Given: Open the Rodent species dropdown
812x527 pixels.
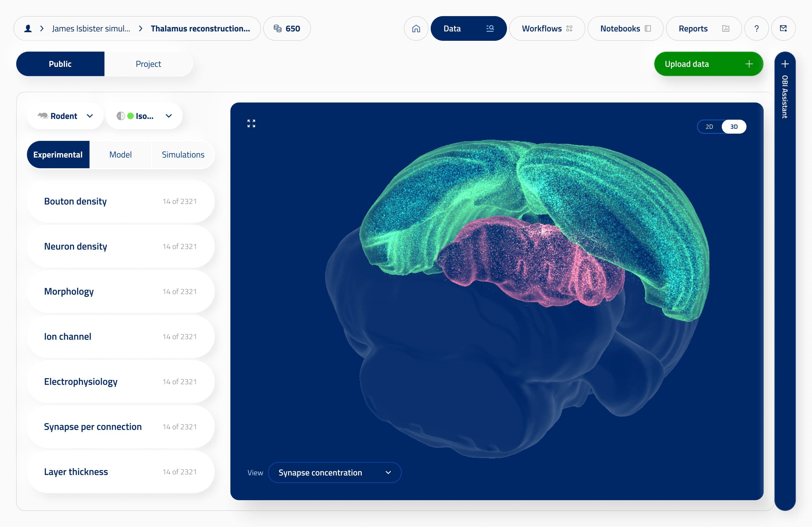Looking at the screenshot, I should pyautogui.click(x=65, y=116).
